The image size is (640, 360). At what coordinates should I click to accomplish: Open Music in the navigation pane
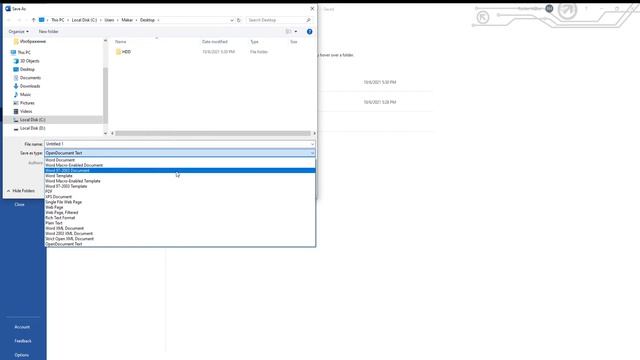25,95
